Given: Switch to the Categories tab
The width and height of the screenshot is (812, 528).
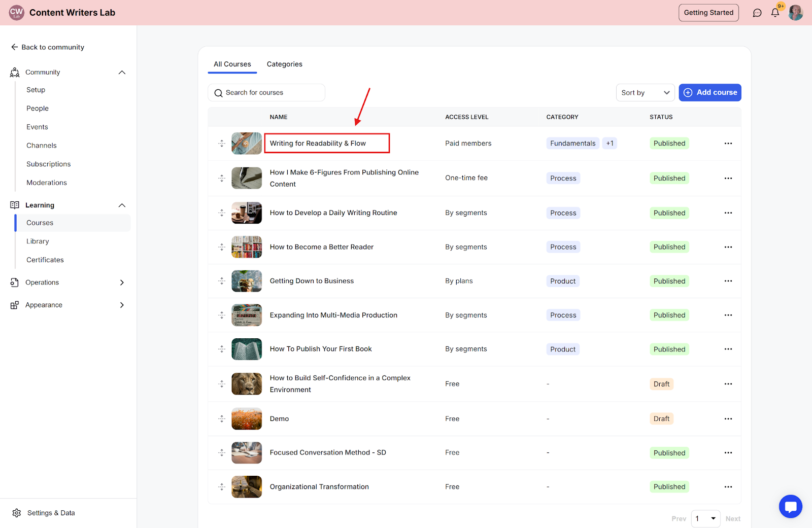Looking at the screenshot, I should click(284, 64).
